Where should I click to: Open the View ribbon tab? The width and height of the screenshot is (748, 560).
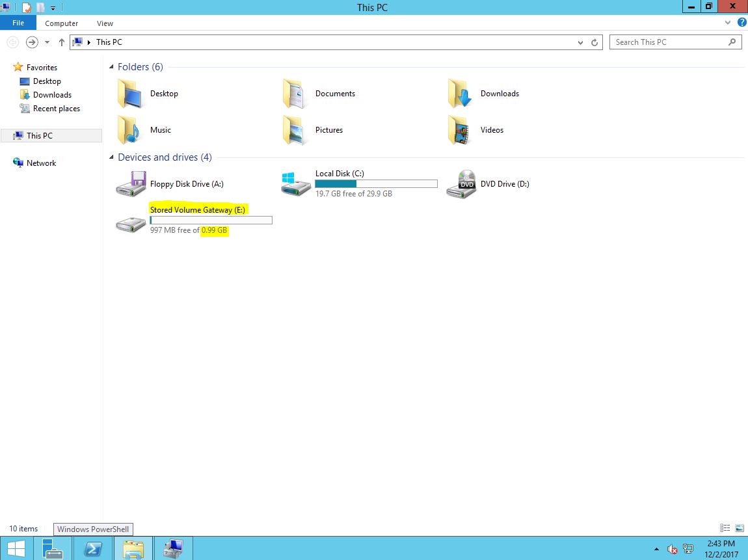click(105, 23)
